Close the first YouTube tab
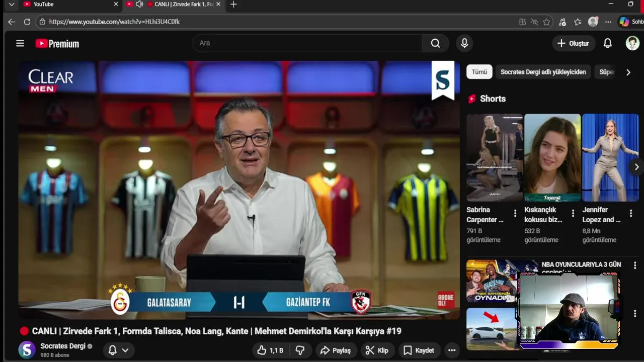Image resolution: width=644 pixels, height=362 pixels. [x=116, y=4]
